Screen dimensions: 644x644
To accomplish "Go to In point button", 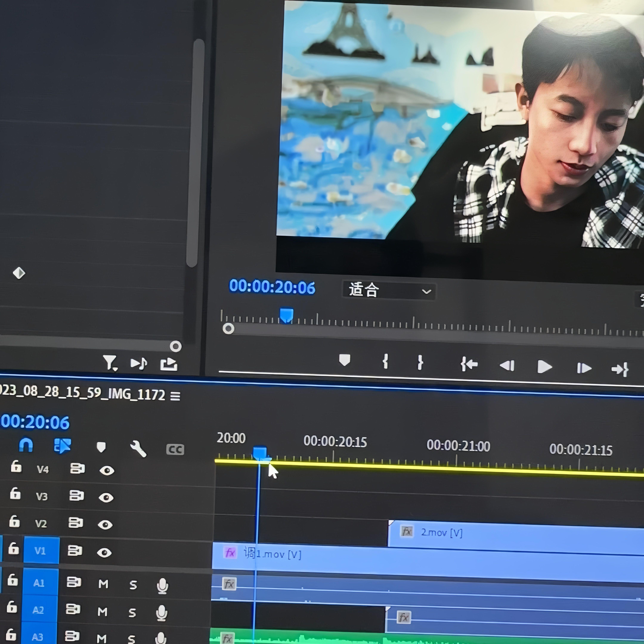I will click(469, 364).
